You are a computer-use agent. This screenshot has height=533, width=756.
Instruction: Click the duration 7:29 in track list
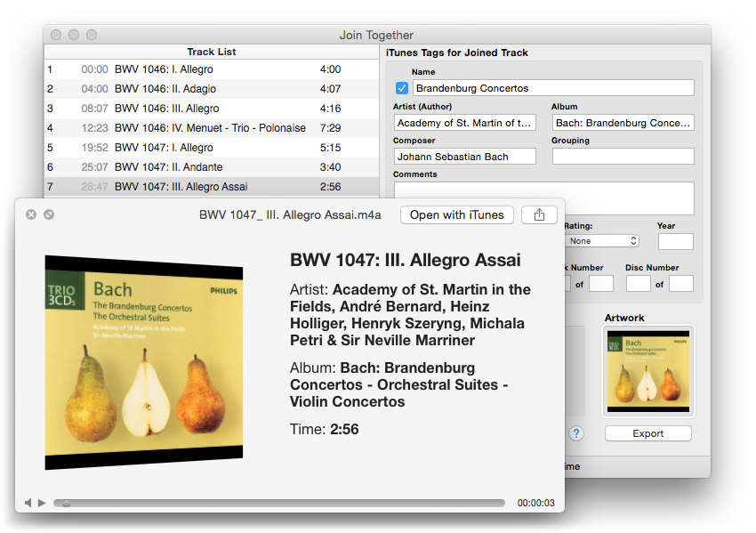coord(330,128)
